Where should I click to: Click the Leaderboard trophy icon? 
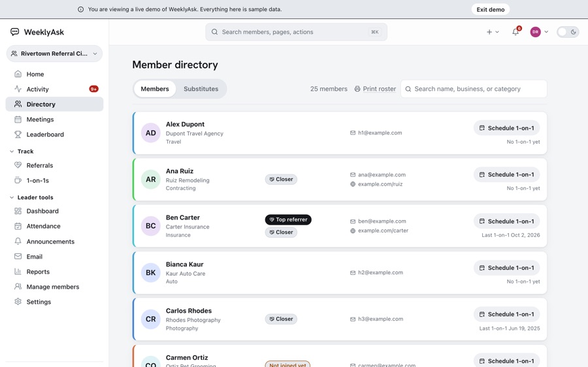click(x=18, y=135)
